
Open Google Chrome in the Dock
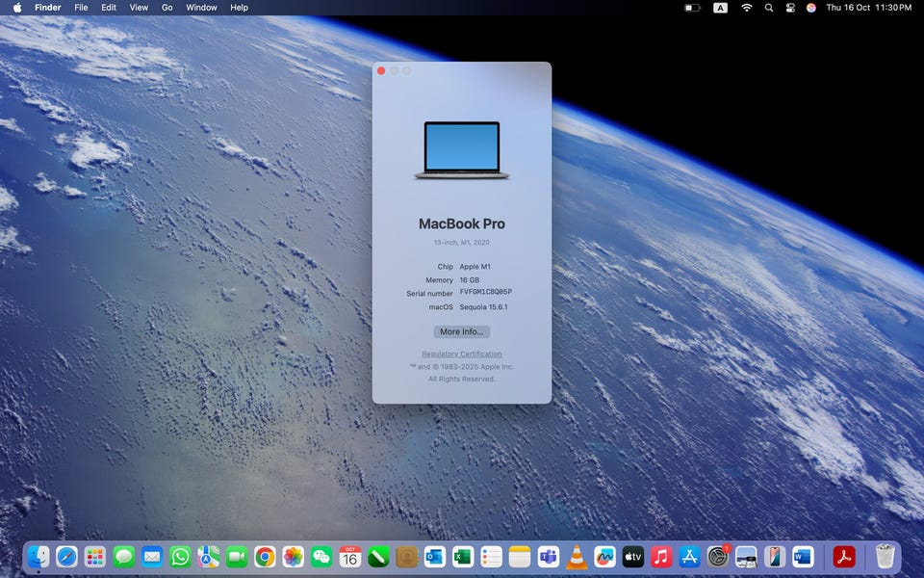[265, 557]
